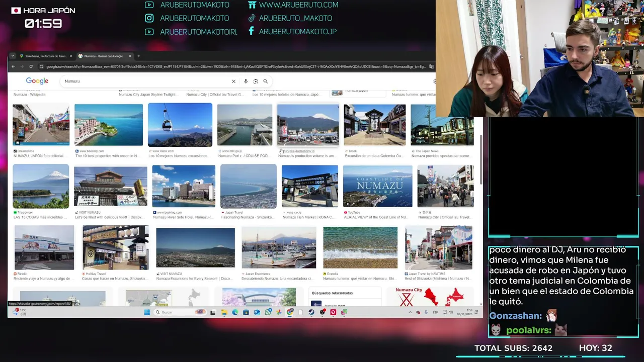The image size is (644, 362).
Task: Start a voice search with microphone
Action: click(246, 81)
